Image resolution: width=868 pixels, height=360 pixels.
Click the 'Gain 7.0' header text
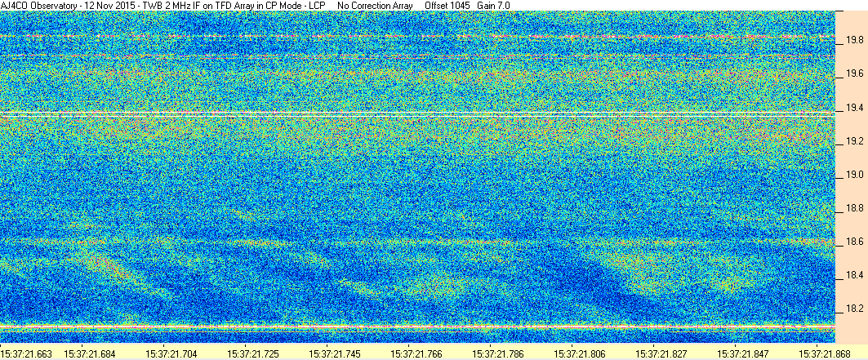494,5
